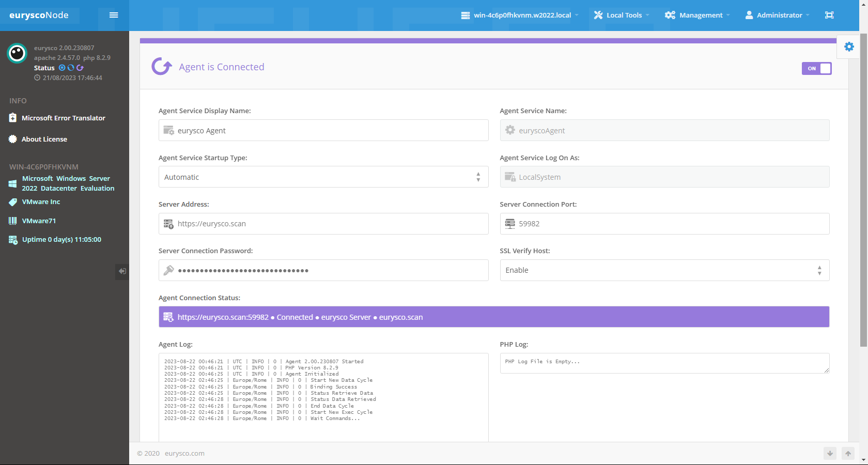This screenshot has width=868, height=465.
Task: Click the purple agent status icon
Action: pyautogui.click(x=80, y=68)
